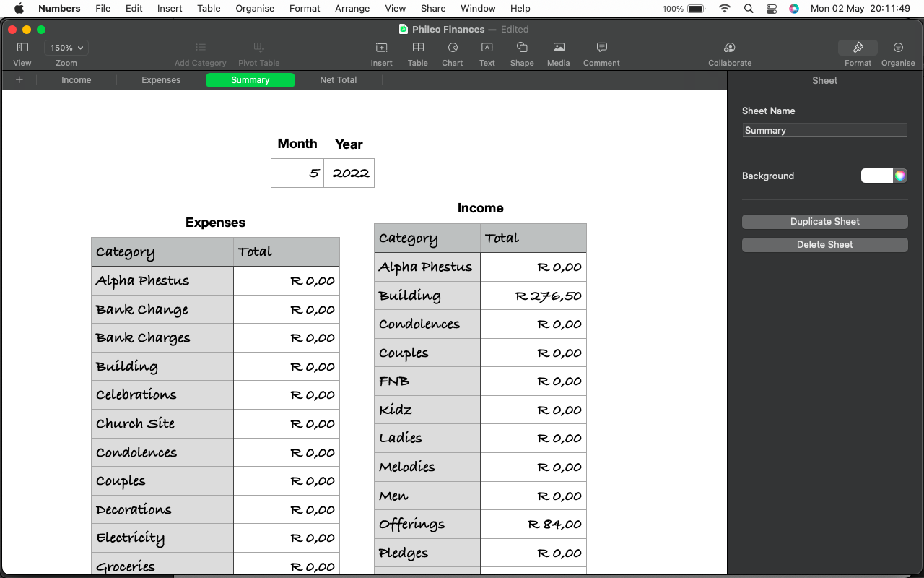
Task: Switch to the Expenses sheet tab
Action: point(161,80)
